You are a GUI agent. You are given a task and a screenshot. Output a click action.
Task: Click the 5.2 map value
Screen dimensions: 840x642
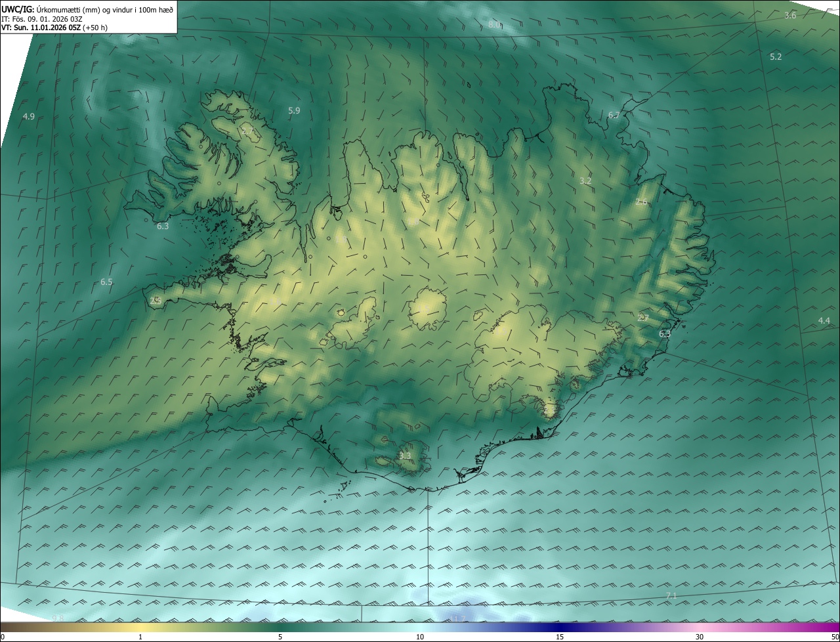coord(776,57)
